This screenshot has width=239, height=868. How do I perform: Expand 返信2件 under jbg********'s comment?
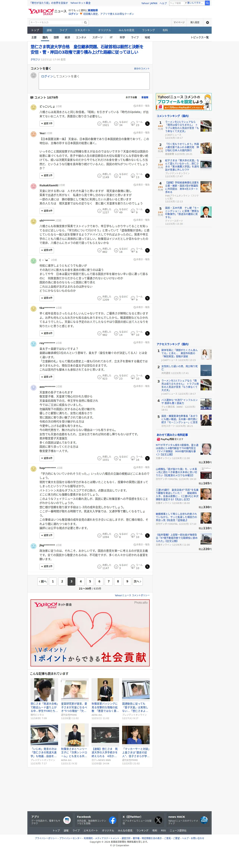point(47,566)
